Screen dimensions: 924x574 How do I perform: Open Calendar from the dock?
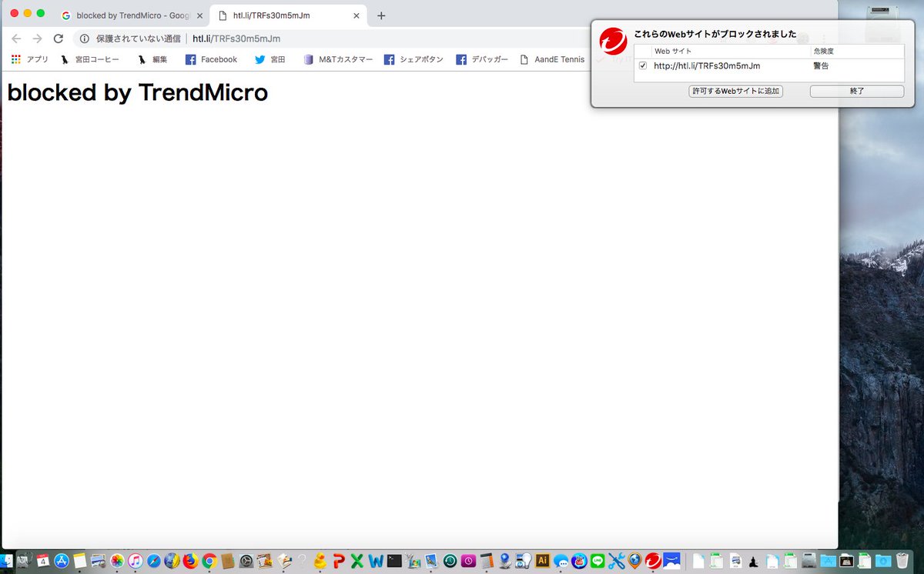click(43, 561)
